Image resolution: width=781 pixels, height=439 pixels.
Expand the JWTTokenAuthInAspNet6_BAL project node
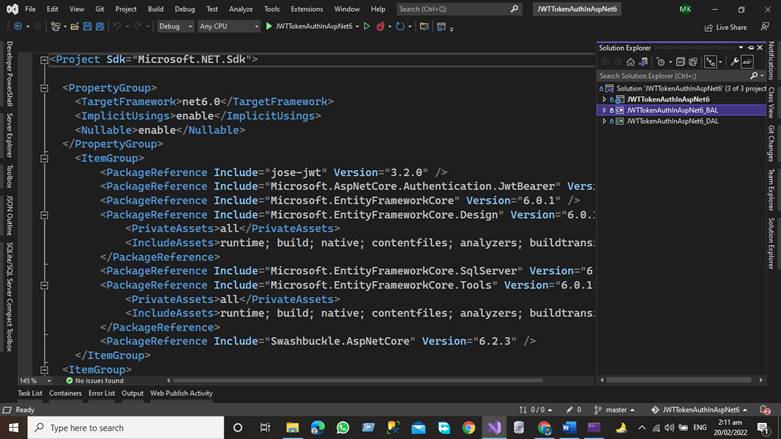click(x=604, y=110)
